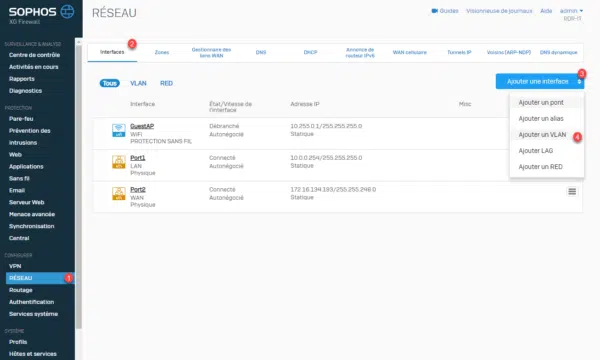Switch to the Zones tab
This screenshot has height=360, width=600.
(162, 52)
